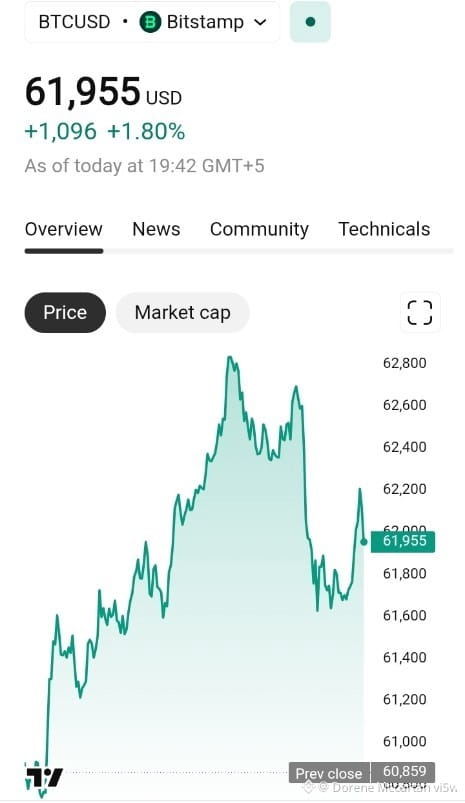Go to the Technicals tab

pyautogui.click(x=384, y=229)
